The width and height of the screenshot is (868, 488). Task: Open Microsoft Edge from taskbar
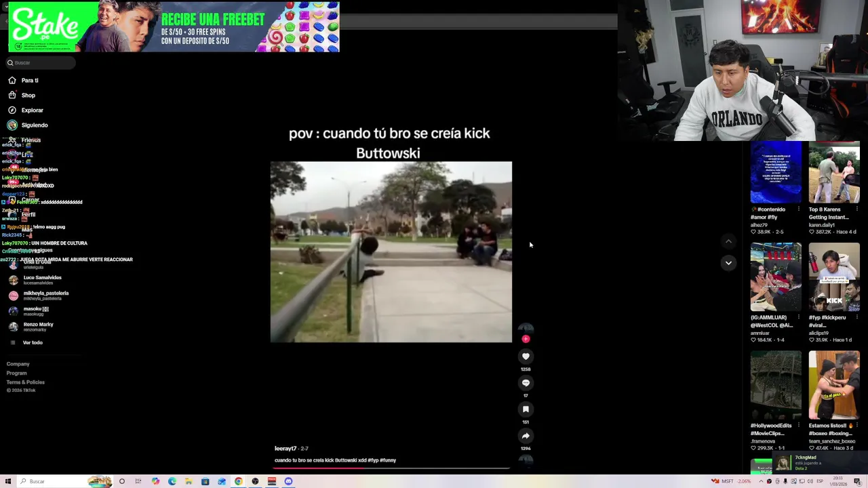172,481
